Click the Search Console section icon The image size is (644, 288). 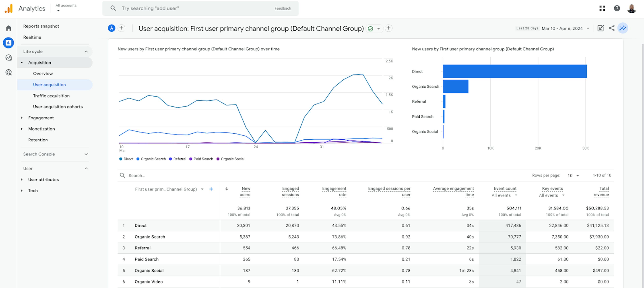tap(86, 154)
